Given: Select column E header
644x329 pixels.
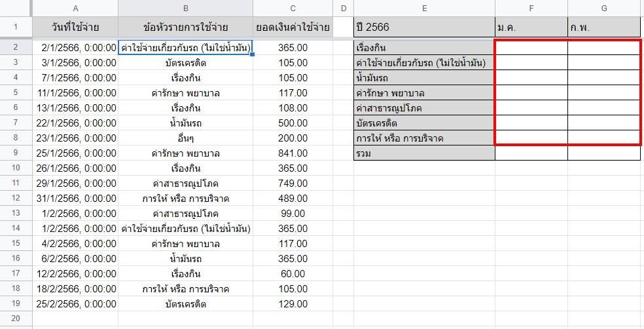Looking at the screenshot, I should tap(424, 9).
